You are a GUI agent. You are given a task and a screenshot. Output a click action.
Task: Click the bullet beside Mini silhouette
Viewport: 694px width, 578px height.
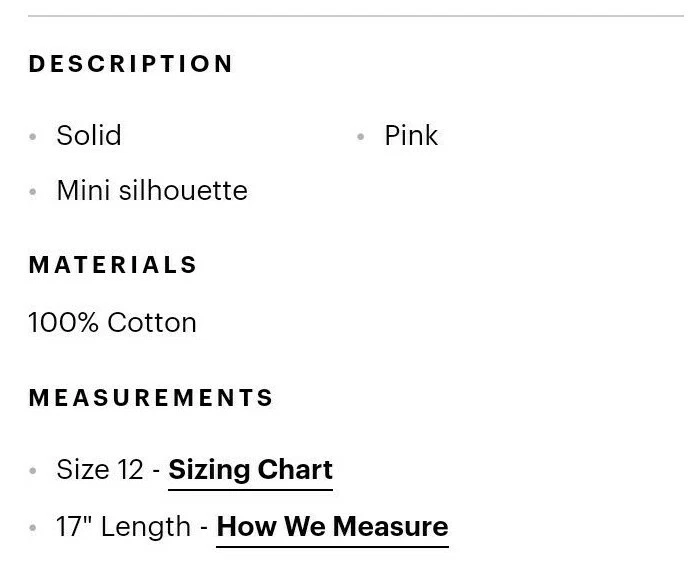(x=34, y=192)
